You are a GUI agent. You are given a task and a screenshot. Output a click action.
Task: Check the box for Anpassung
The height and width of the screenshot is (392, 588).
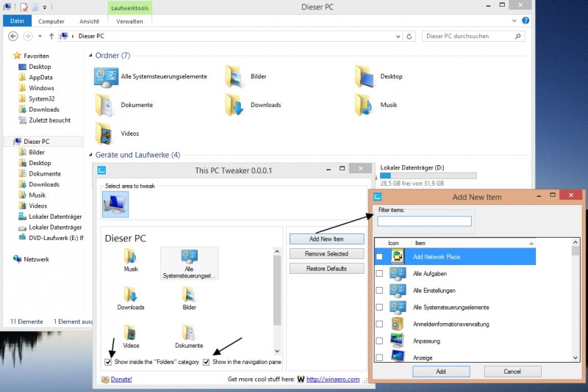coord(379,341)
